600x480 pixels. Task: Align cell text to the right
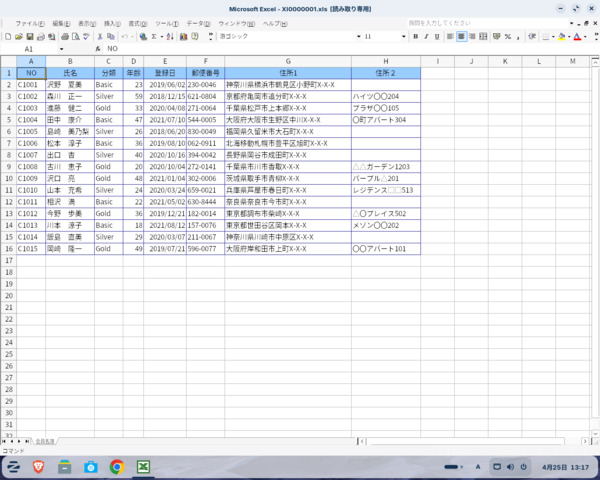(473, 37)
